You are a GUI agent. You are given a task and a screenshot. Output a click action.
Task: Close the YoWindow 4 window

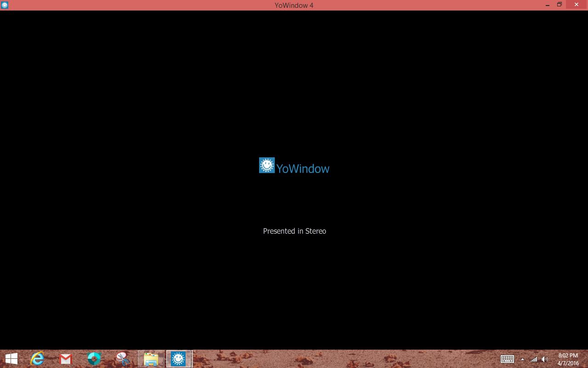(x=577, y=5)
